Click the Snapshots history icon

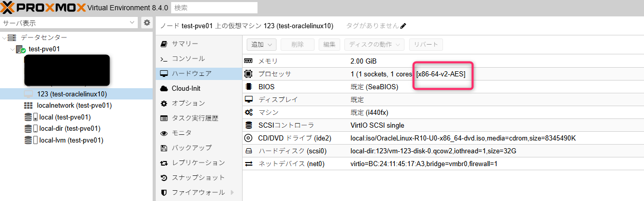164,177
